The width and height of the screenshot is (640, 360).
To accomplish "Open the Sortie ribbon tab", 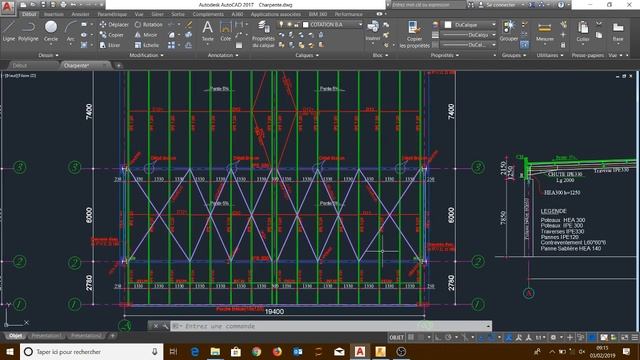I will (178, 14).
